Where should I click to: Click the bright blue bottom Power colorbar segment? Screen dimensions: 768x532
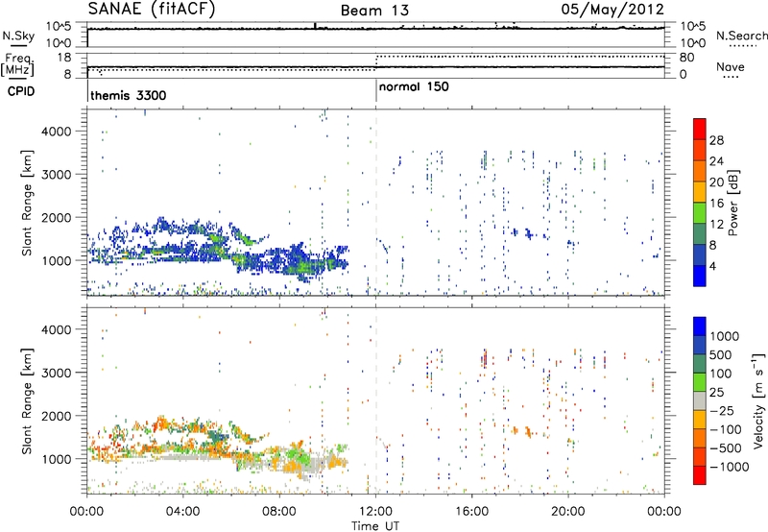[x=700, y=276]
